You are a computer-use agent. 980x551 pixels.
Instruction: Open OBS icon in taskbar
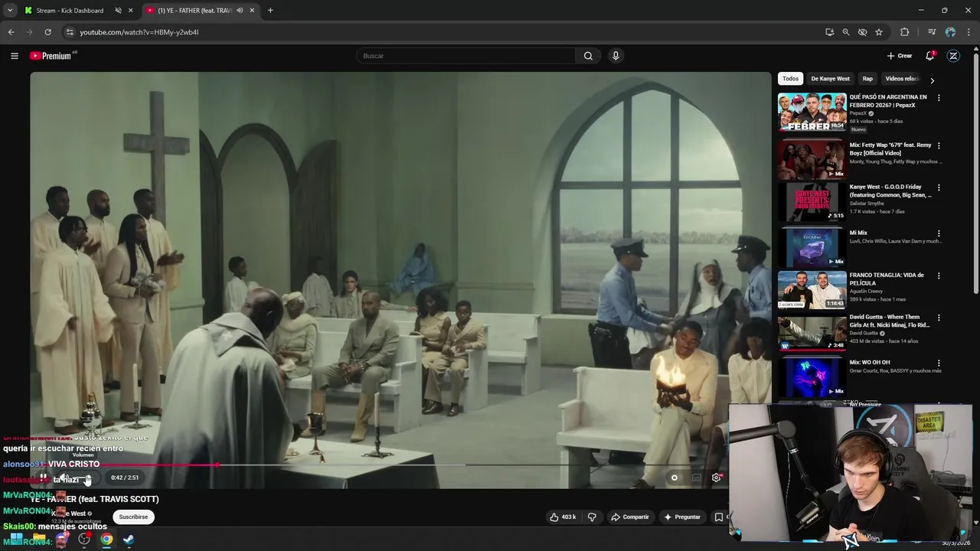[x=84, y=540]
